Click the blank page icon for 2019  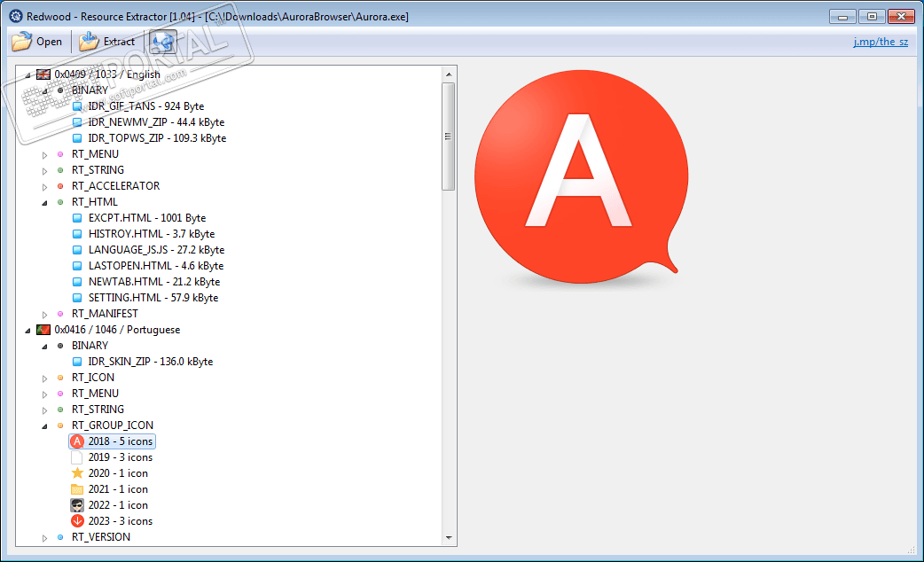tap(76, 457)
